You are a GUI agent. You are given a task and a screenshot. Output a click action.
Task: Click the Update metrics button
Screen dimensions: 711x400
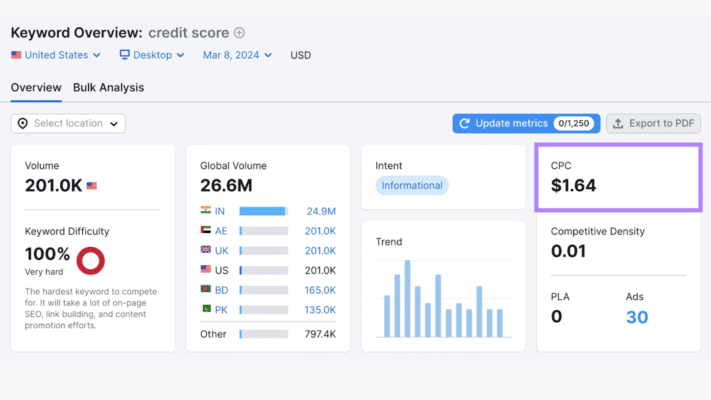click(x=526, y=123)
